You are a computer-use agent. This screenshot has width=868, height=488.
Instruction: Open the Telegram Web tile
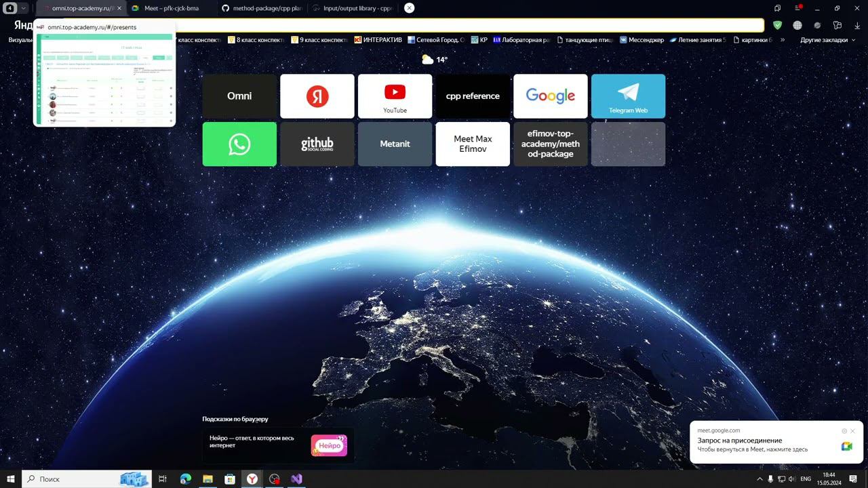628,96
